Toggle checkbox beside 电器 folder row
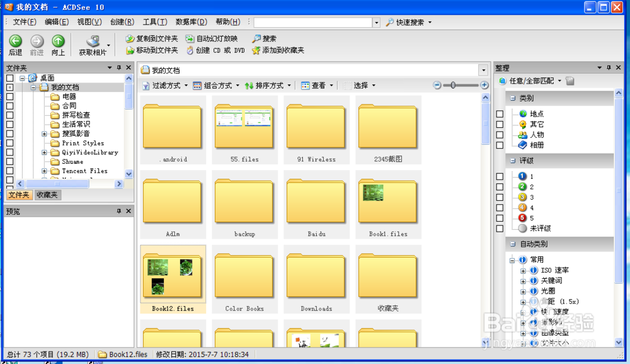The height and width of the screenshot is (364, 630). (x=10, y=96)
